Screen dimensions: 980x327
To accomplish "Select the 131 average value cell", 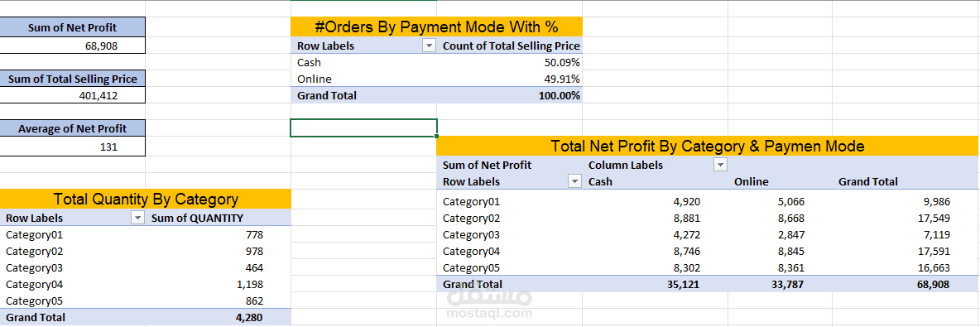I will (73, 147).
